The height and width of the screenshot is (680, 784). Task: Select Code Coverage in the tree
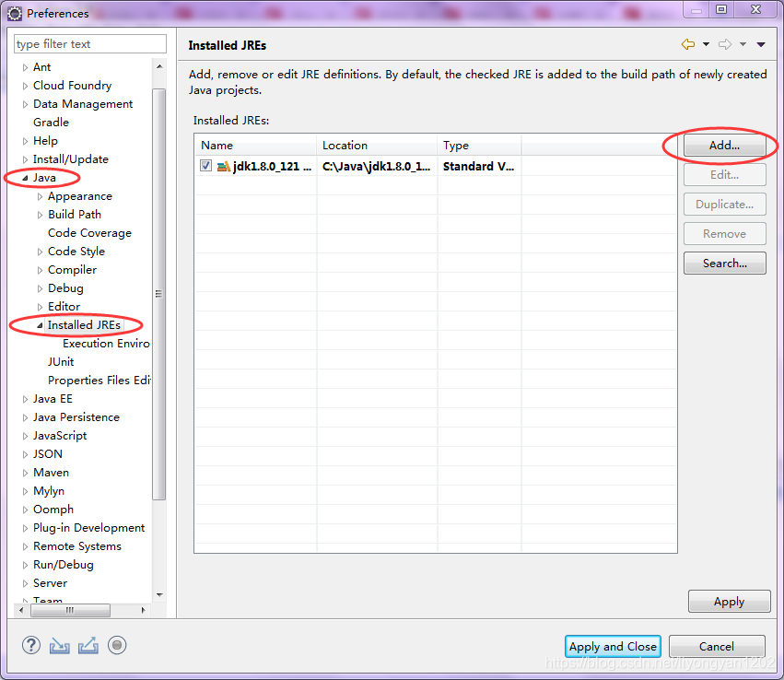[x=89, y=233]
